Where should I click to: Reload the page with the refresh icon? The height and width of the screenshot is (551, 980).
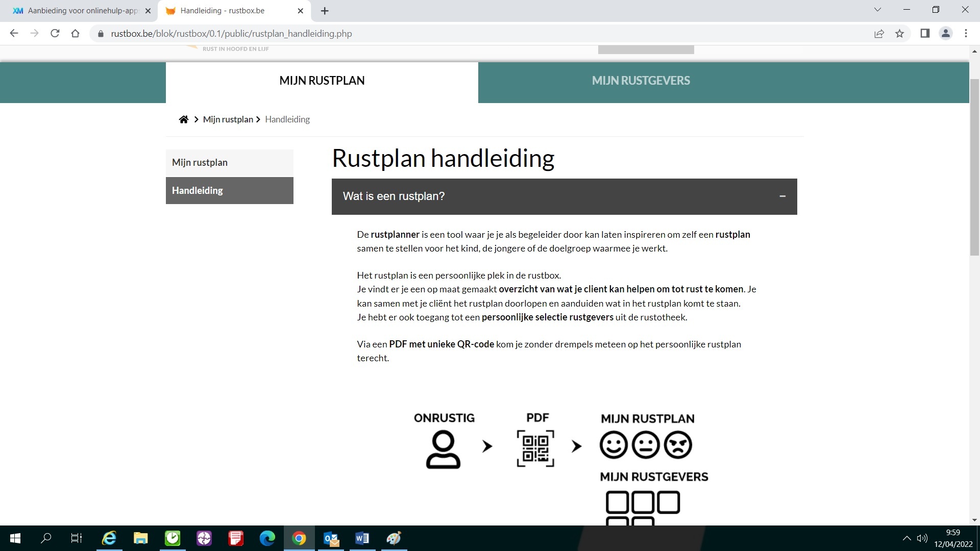[x=55, y=33]
